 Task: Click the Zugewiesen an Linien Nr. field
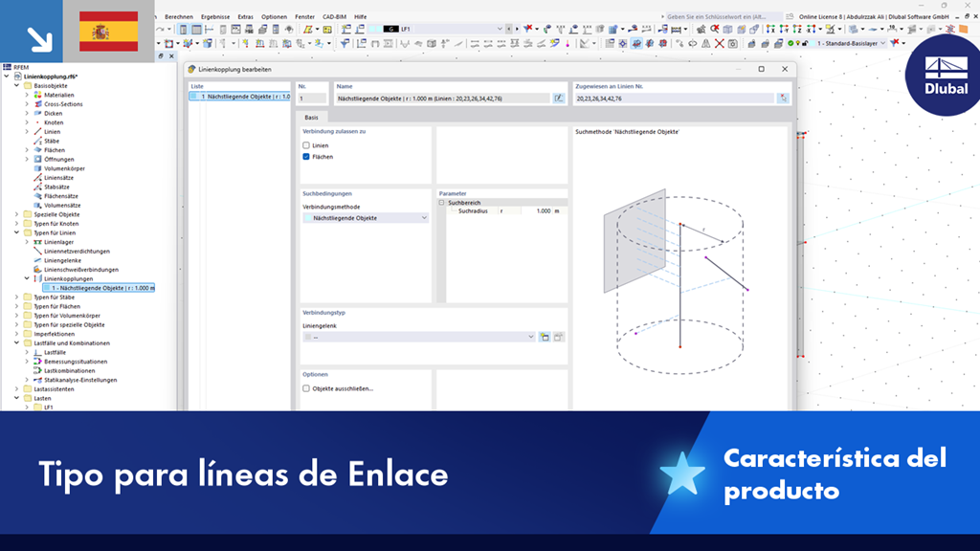[675, 99]
